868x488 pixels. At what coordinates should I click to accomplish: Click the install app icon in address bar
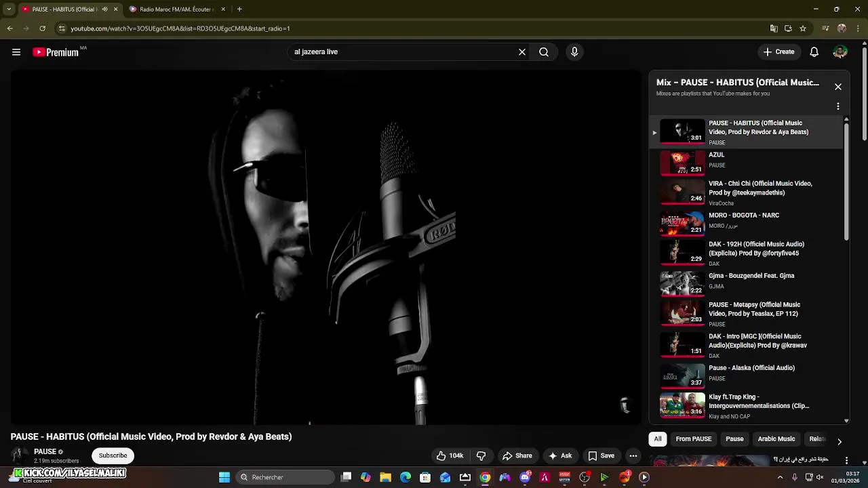click(x=788, y=28)
